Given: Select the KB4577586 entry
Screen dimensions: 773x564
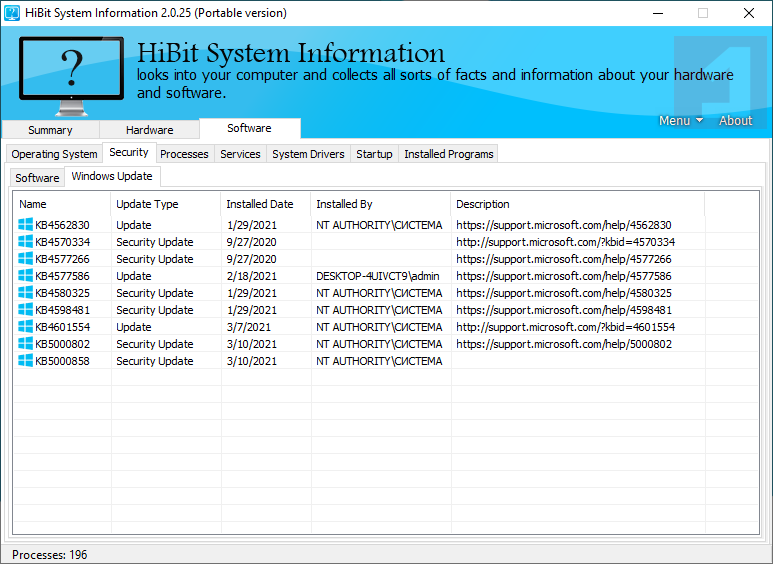Looking at the screenshot, I should coord(62,276).
